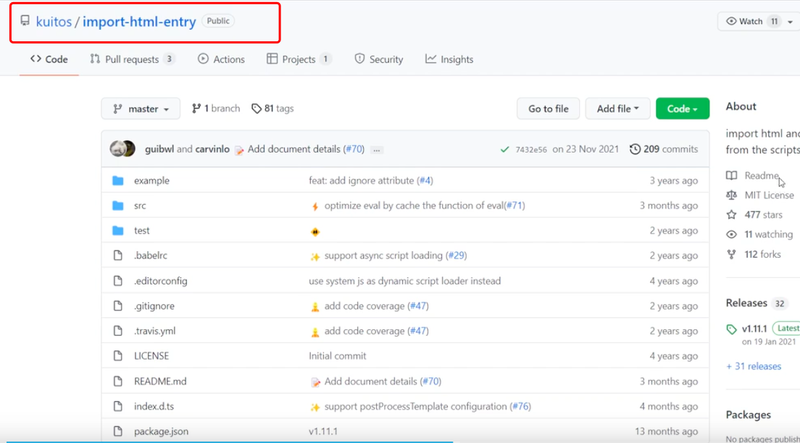Open the .editorconfig file

tap(161, 281)
